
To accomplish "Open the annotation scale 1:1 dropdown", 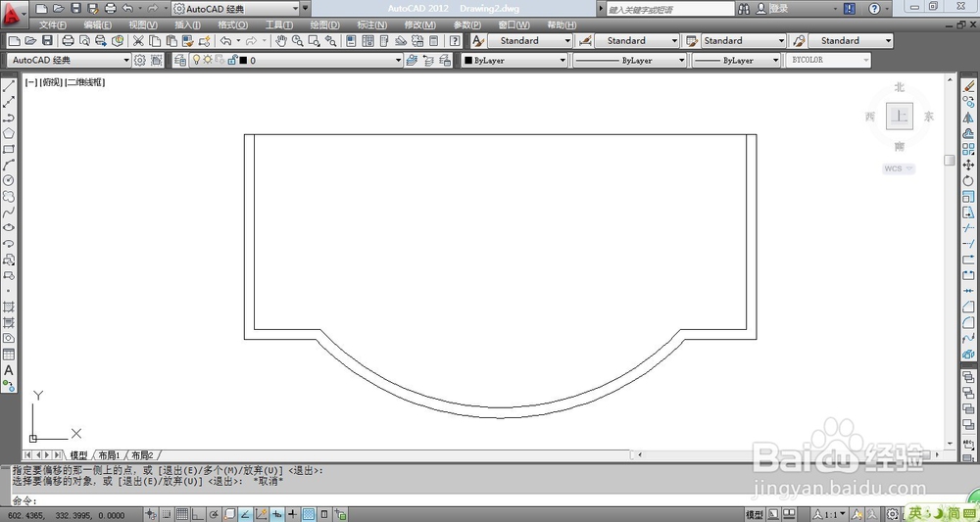I will tap(831, 514).
